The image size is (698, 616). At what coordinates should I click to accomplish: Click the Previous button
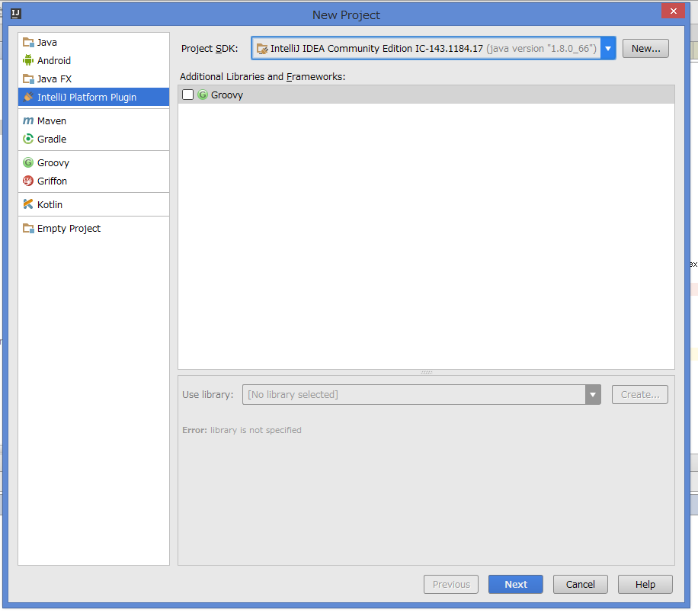point(451,585)
